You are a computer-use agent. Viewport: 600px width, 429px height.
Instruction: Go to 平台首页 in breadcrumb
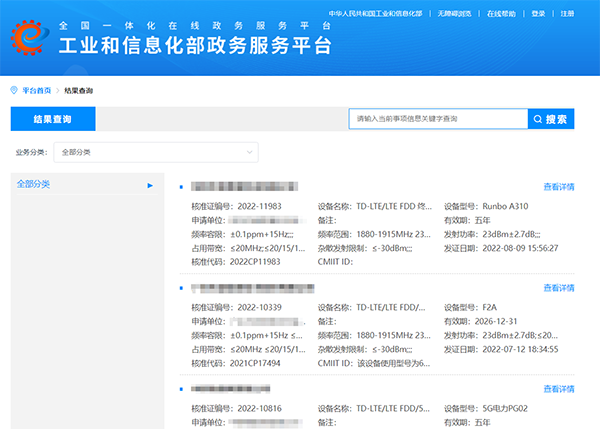click(x=36, y=90)
